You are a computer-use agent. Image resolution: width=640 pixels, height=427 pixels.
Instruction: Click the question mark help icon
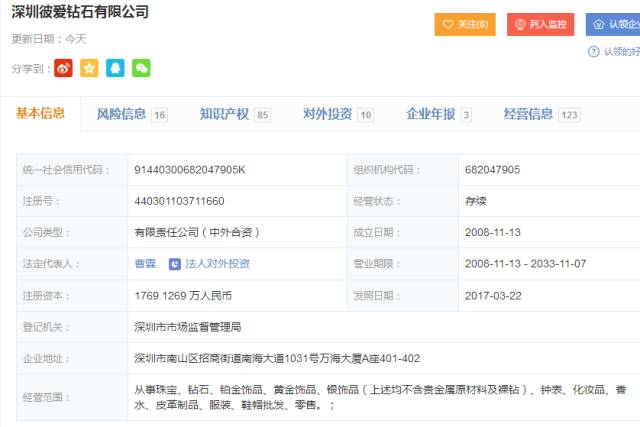click(593, 52)
